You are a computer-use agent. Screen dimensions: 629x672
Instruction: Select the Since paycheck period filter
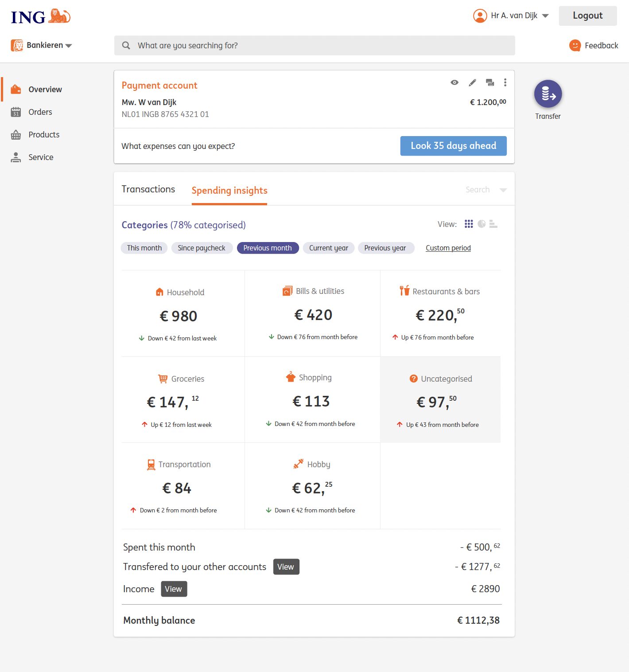[x=202, y=248]
